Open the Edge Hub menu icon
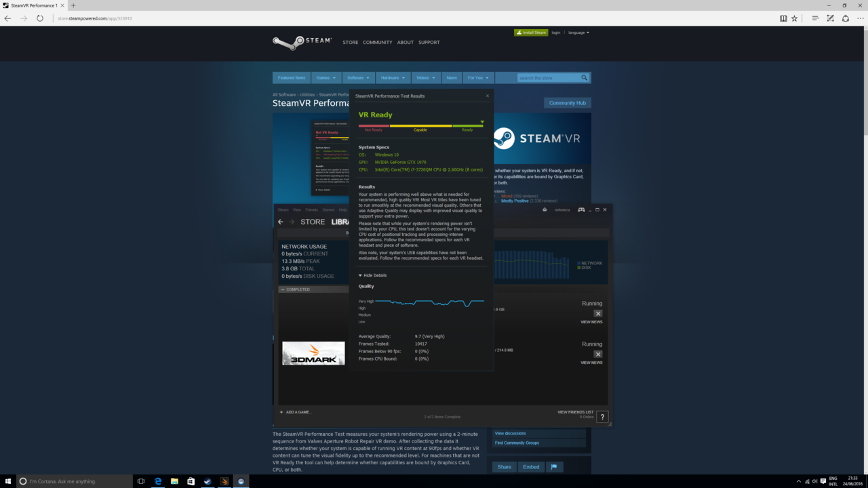Image resolution: width=868 pixels, height=488 pixels. click(815, 18)
